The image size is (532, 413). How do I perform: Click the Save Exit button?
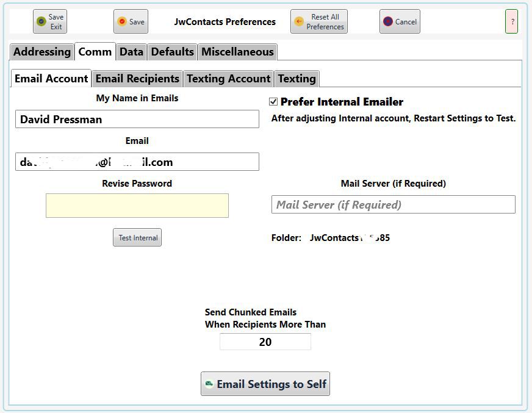(x=50, y=21)
